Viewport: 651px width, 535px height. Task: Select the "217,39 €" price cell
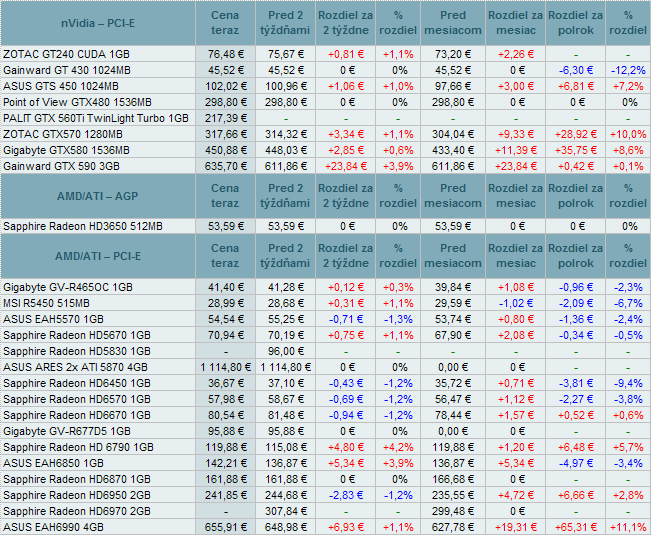[x=226, y=118]
